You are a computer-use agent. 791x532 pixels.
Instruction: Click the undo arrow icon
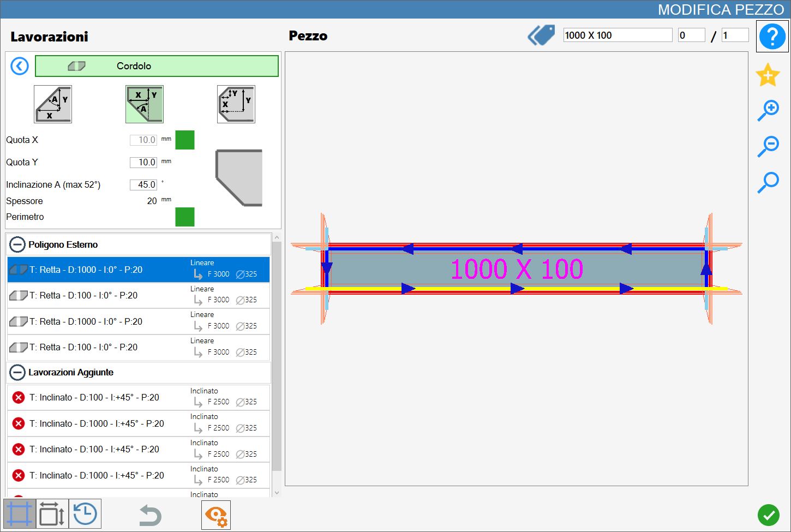tap(150, 515)
